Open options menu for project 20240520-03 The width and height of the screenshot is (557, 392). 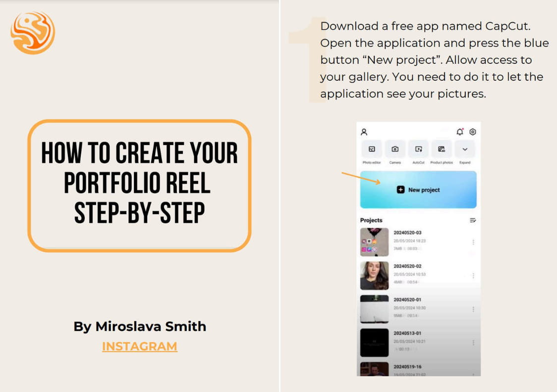tap(473, 242)
